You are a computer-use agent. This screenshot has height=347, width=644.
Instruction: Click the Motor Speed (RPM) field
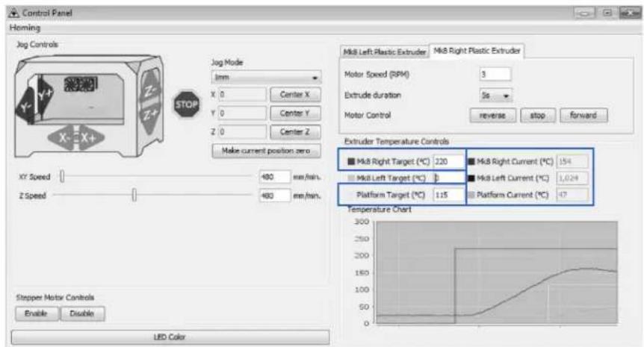click(495, 74)
